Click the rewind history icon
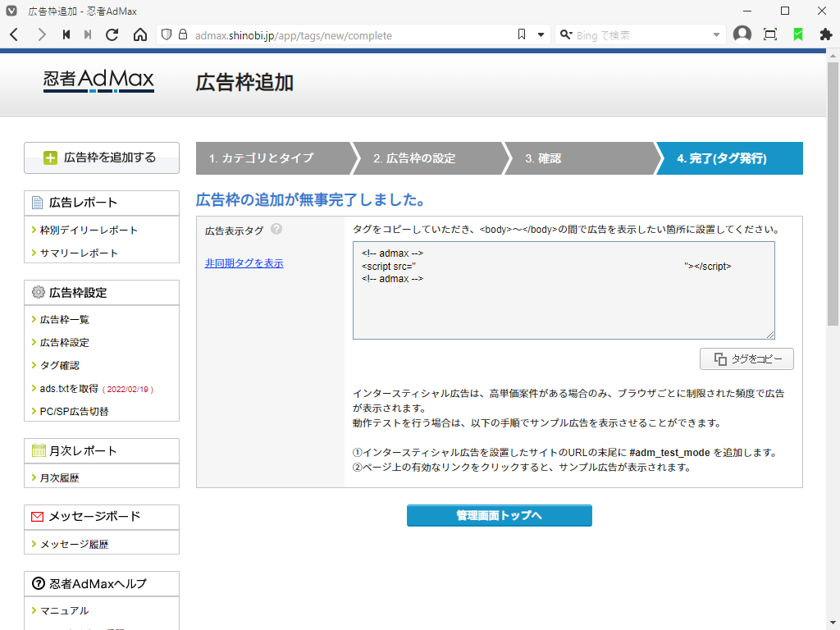840x630 pixels. (66, 34)
